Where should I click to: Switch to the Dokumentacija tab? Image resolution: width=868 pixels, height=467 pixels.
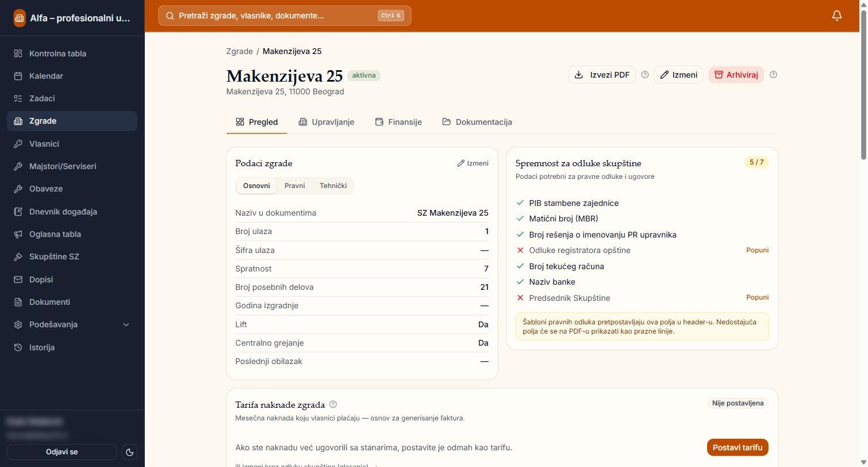477,122
